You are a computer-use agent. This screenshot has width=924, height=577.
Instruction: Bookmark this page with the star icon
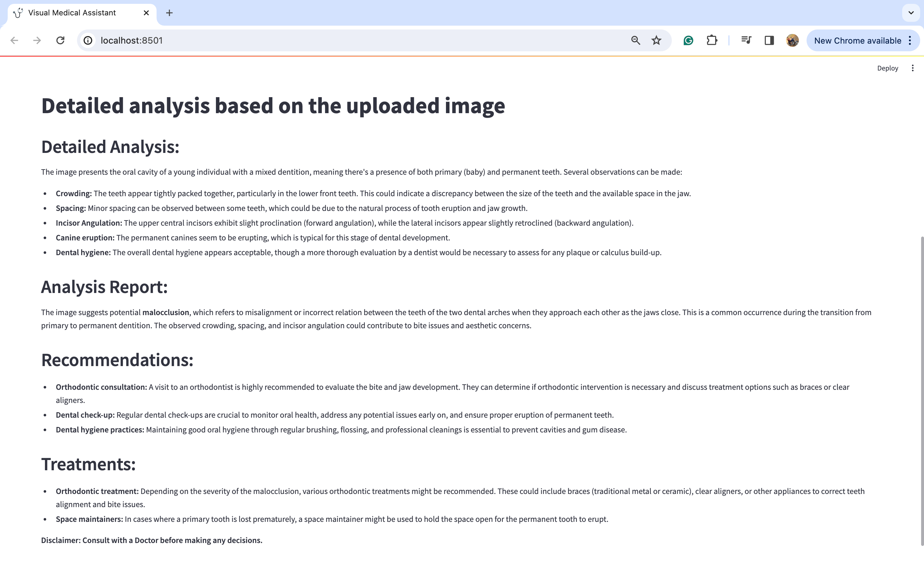[x=656, y=40]
